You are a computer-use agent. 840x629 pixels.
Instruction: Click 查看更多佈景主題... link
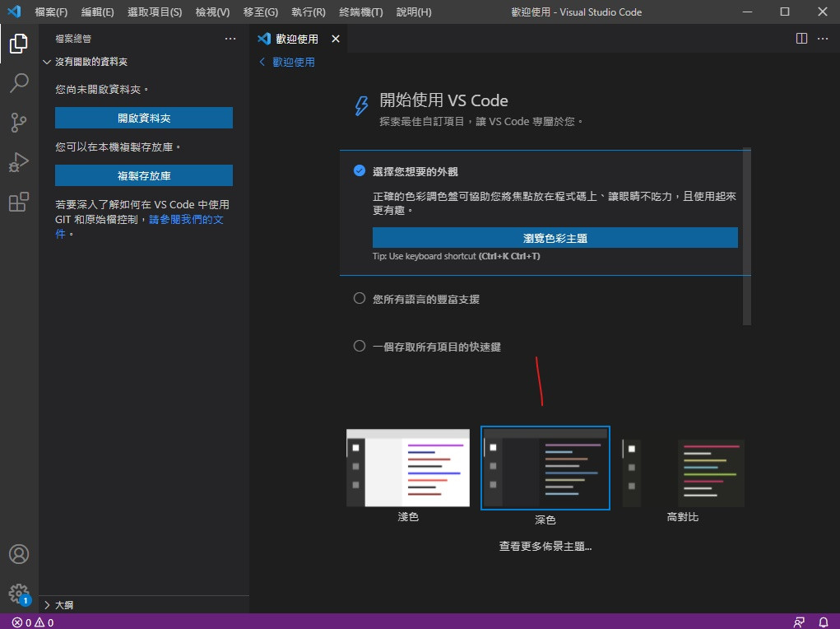point(545,546)
